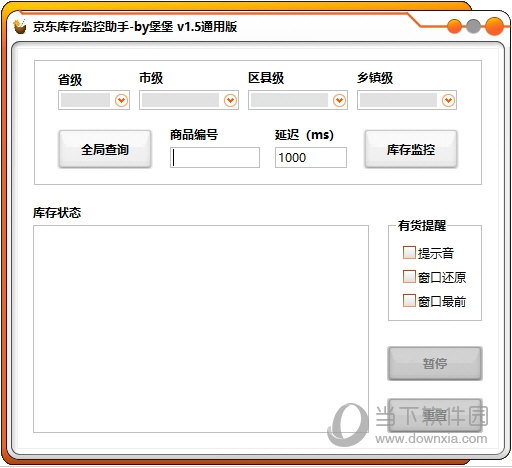Click the partially hidden button below 暂停
The image size is (512, 468).
(x=435, y=415)
